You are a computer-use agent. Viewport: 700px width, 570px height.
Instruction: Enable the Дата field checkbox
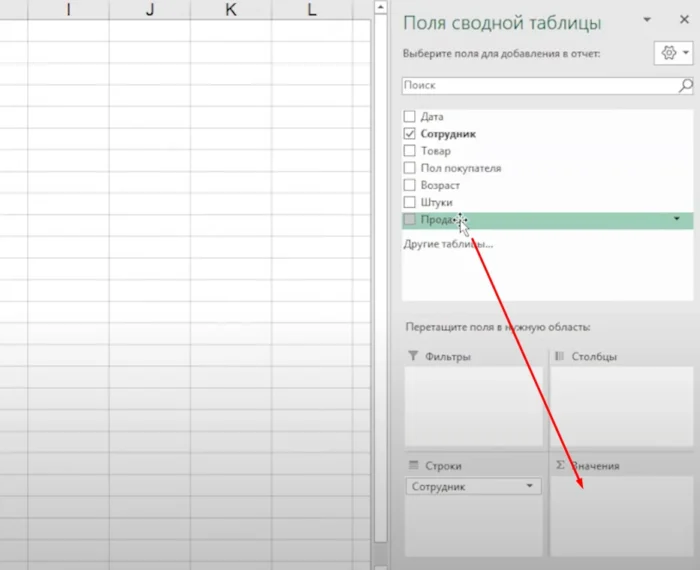click(x=409, y=117)
